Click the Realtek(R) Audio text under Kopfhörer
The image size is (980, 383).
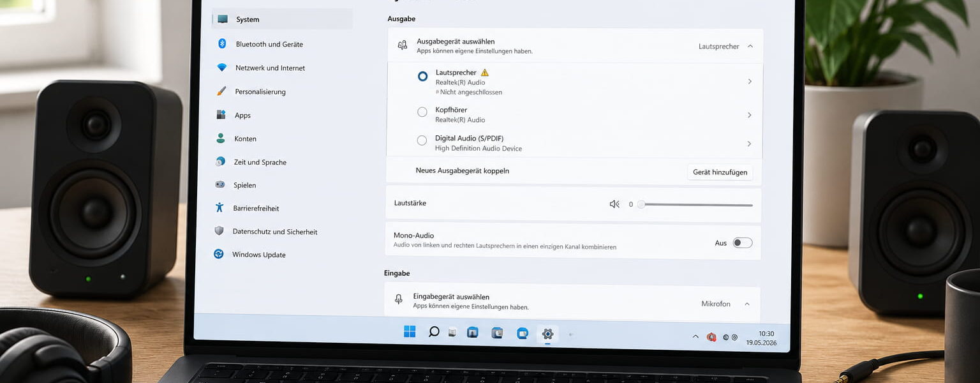tap(460, 120)
